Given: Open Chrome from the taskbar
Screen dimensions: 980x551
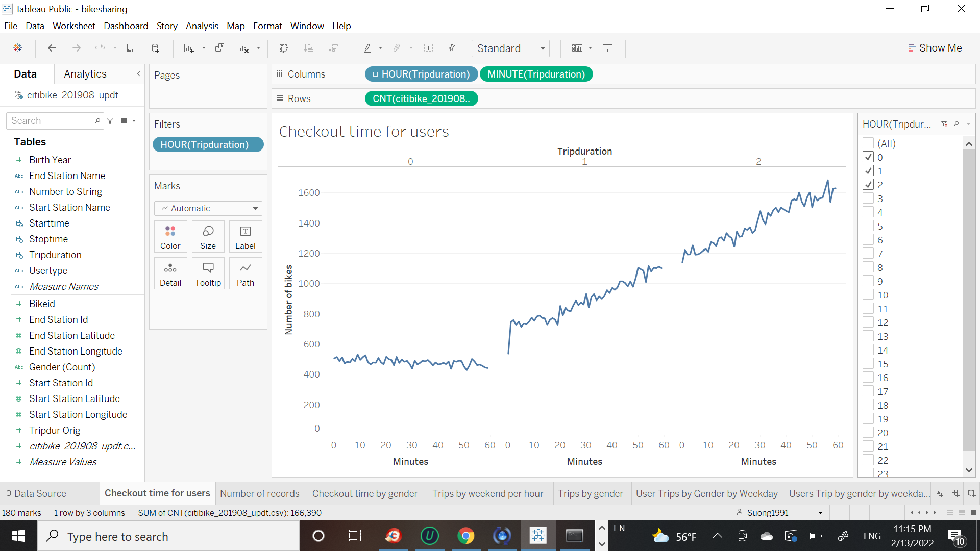Looking at the screenshot, I should pos(465,536).
